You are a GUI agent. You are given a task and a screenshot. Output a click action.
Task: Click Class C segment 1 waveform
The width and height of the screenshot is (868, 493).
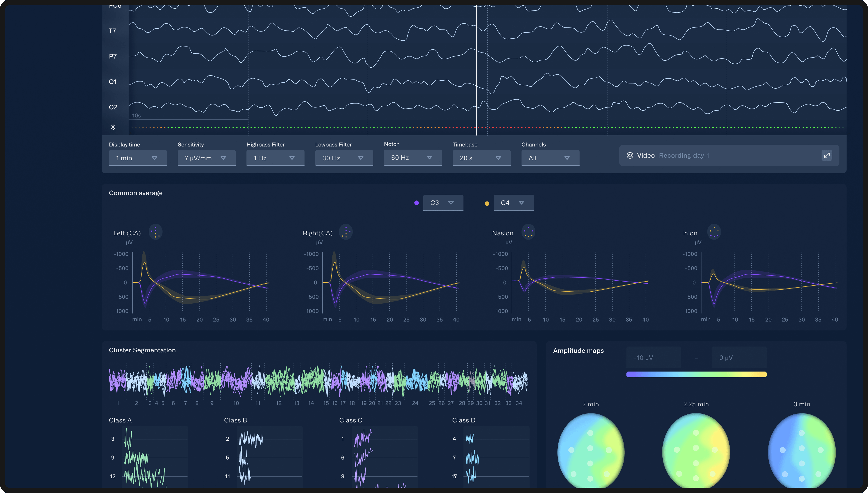[x=363, y=438]
